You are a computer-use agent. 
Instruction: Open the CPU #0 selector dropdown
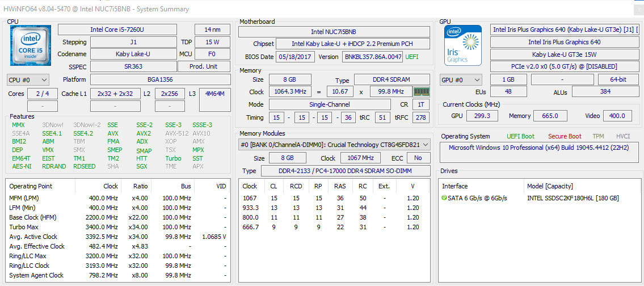click(28, 79)
